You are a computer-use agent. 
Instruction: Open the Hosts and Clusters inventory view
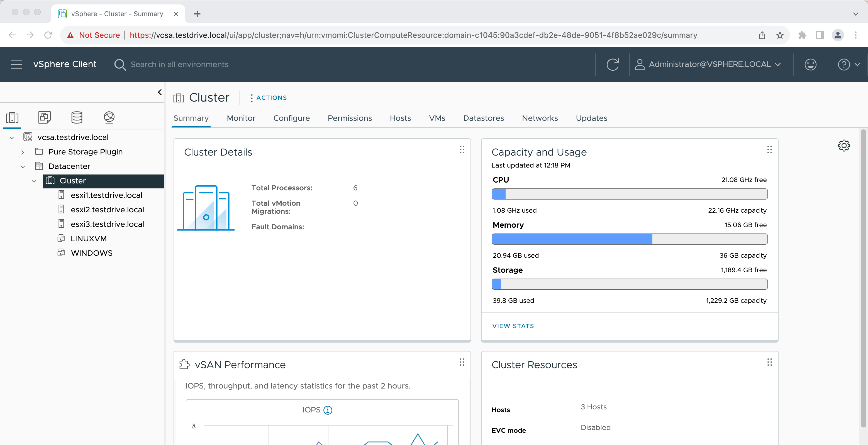12,117
